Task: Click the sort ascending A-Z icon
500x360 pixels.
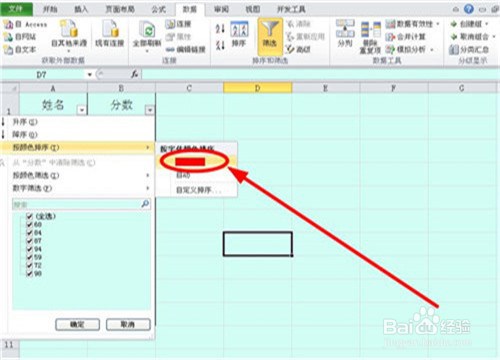Action: point(220,28)
